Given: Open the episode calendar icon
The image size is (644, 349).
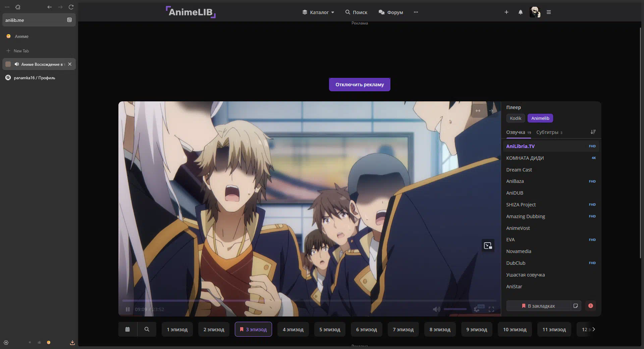Looking at the screenshot, I should click(127, 329).
